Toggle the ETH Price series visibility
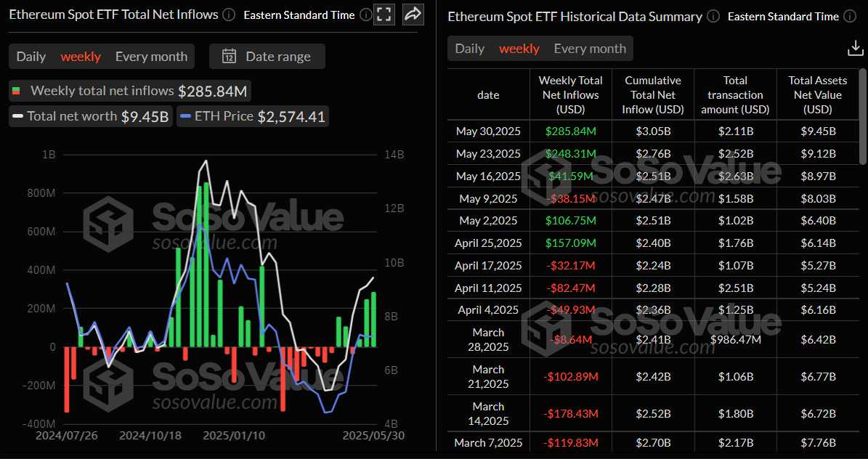868x459 pixels. 252,116
